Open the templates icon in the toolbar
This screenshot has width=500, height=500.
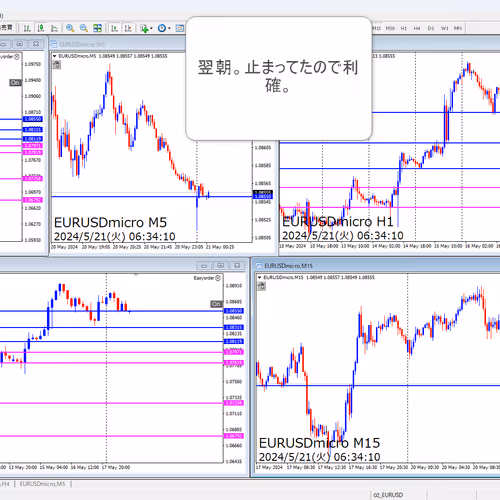pyautogui.click(x=180, y=28)
